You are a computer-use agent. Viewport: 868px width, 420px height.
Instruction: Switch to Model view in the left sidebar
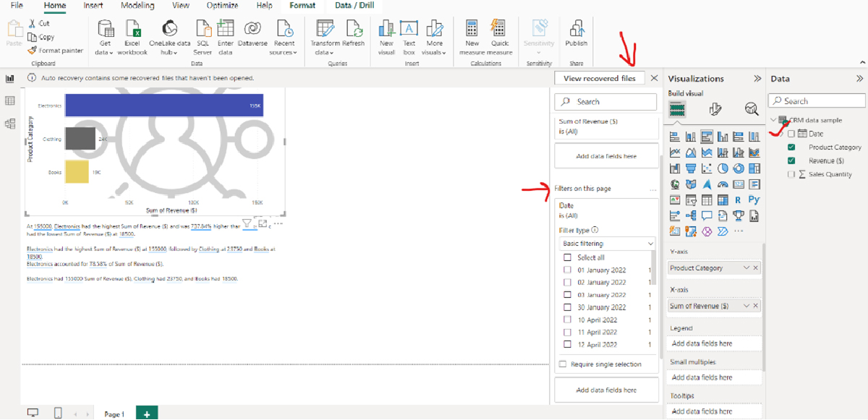click(x=10, y=124)
